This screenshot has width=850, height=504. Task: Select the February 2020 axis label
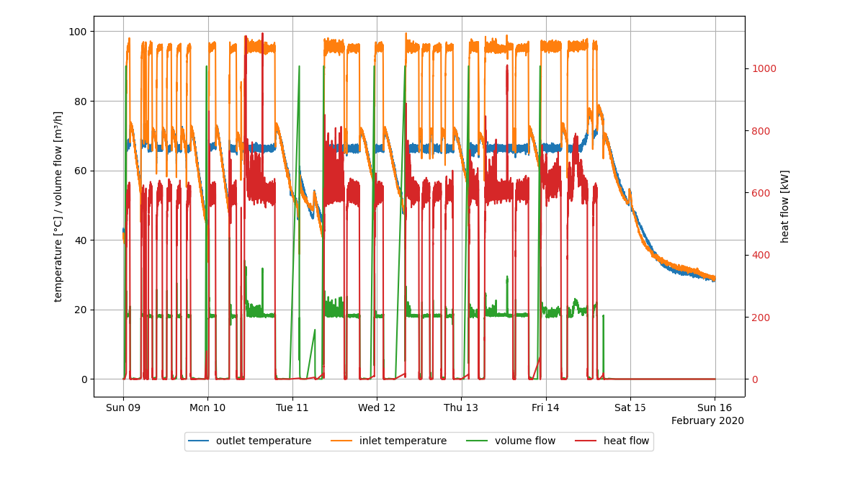point(707,420)
